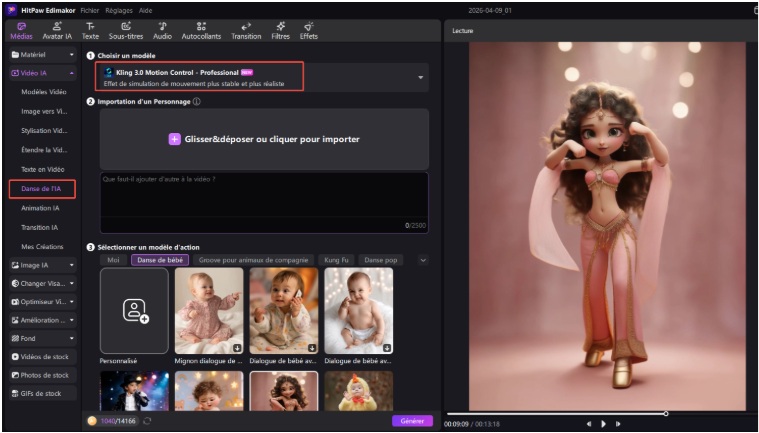Click the Texte tool icon
This screenshot has height=433, width=759.
90,25
